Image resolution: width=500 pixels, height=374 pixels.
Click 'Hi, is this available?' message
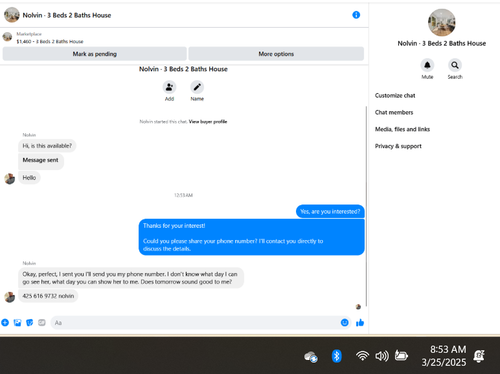pyautogui.click(x=47, y=146)
